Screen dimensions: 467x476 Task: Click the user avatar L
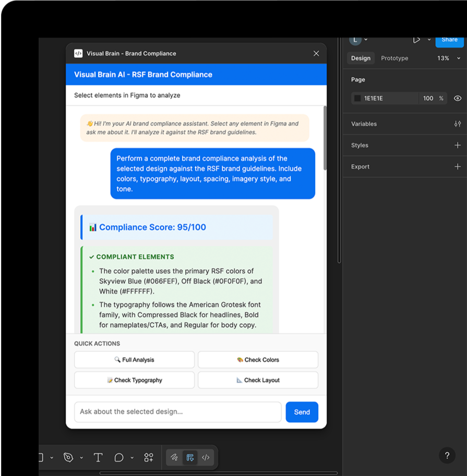pyautogui.click(x=355, y=41)
